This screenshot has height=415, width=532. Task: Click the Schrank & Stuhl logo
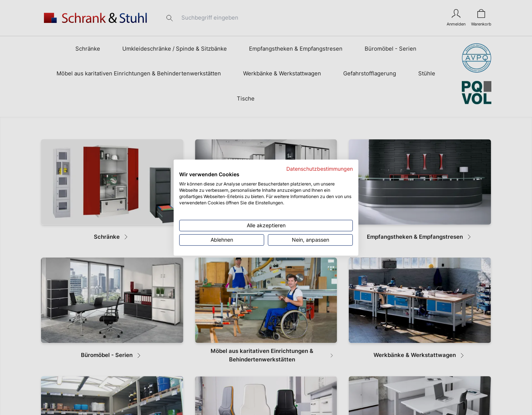click(x=95, y=18)
